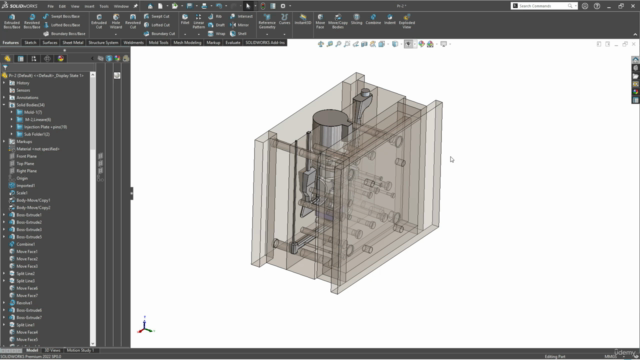The height and width of the screenshot is (360, 640).
Task: Open Reference Geometry tools
Action: [267, 21]
